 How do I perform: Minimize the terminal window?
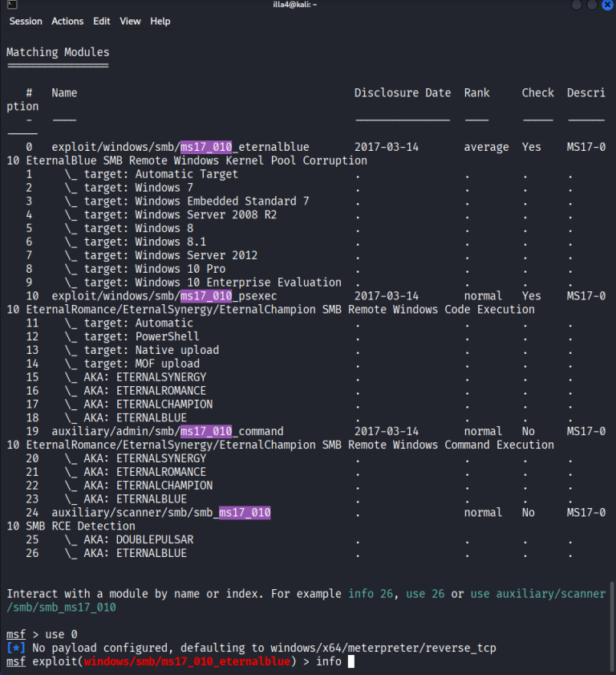577,6
